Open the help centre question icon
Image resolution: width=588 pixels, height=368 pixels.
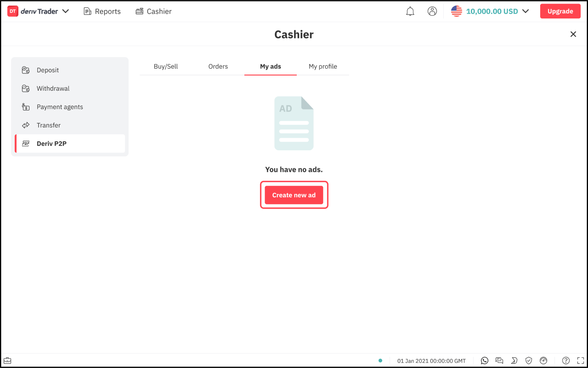[x=566, y=361]
